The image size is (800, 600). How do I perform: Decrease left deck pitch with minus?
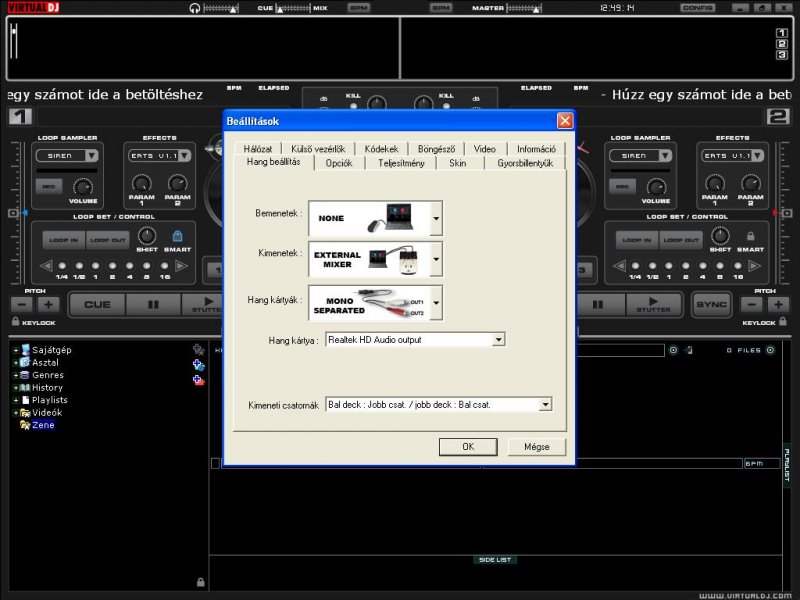(21, 305)
